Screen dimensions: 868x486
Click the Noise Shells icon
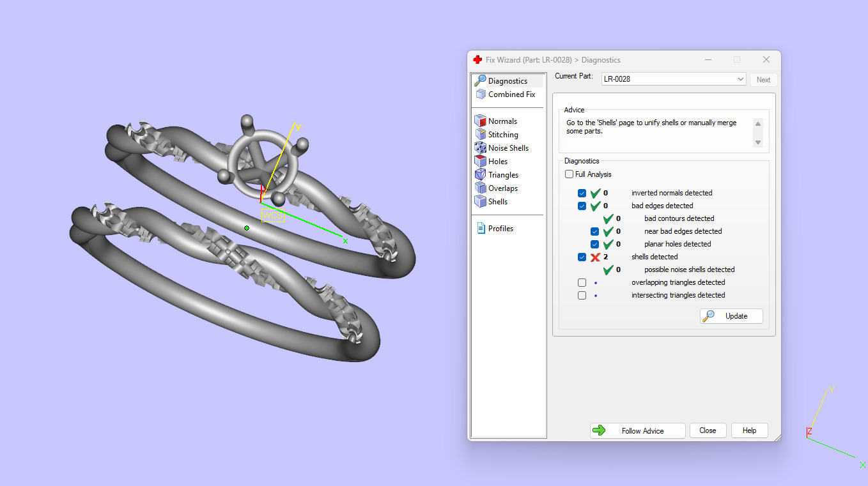480,148
